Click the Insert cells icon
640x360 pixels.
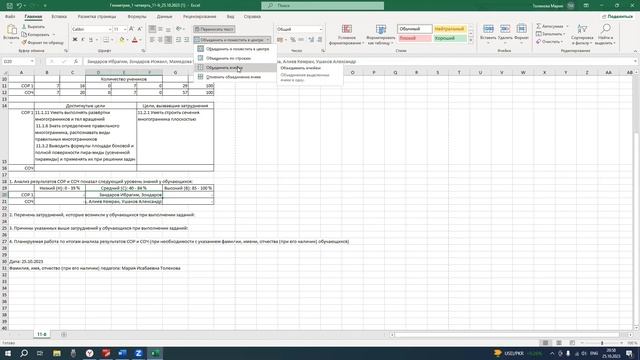point(488,29)
